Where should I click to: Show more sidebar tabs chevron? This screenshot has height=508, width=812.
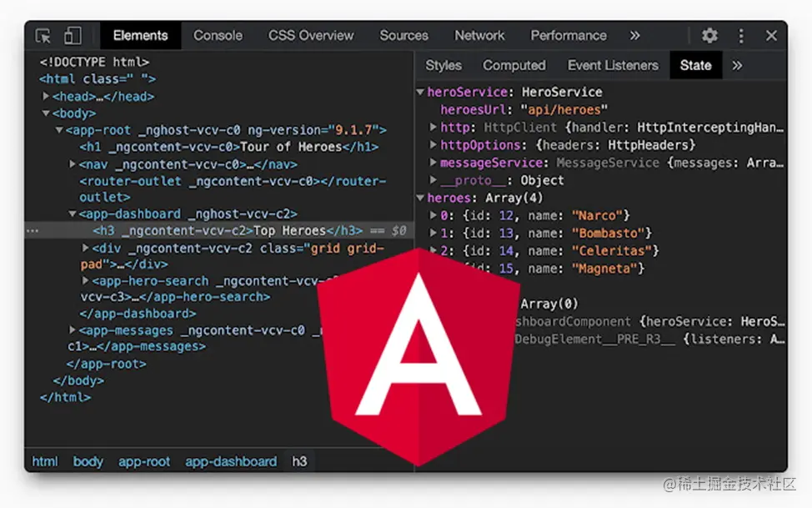[x=737, y=65]
